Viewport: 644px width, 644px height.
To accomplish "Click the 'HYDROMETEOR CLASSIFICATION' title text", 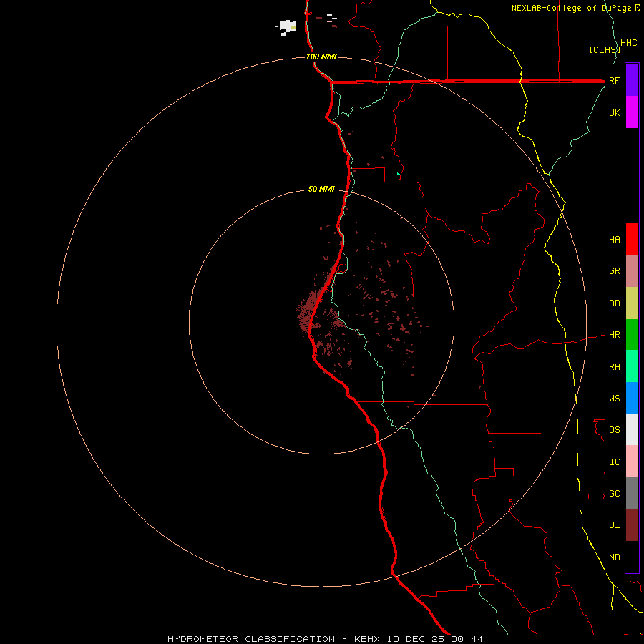I will coord(251,639).
